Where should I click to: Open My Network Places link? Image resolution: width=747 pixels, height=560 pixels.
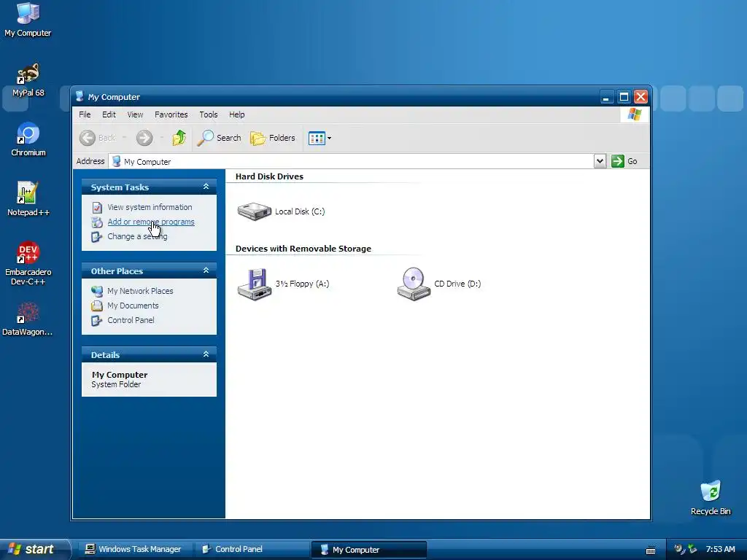140,291
